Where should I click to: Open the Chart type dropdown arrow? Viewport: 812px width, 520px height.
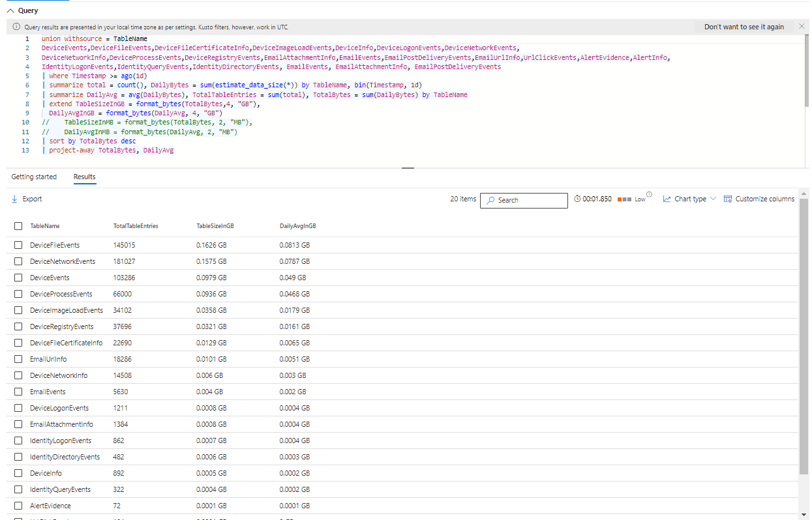coord(713,199)
